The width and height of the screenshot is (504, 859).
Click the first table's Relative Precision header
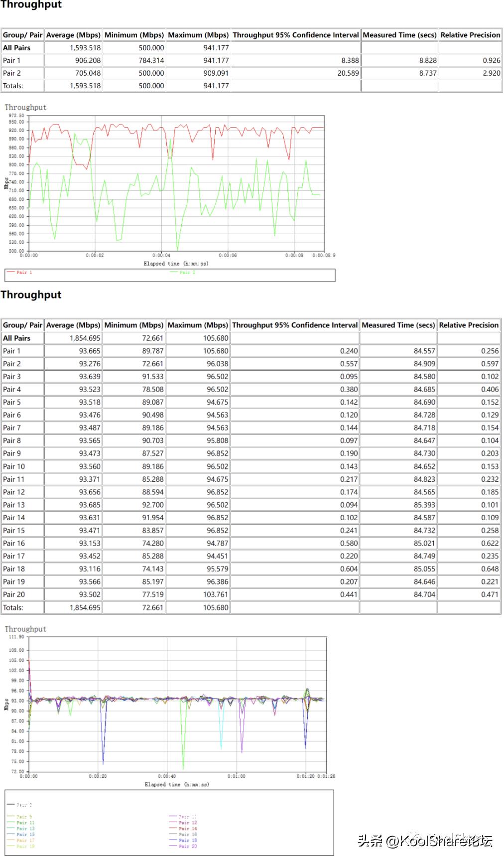click(x=470, y=35)
